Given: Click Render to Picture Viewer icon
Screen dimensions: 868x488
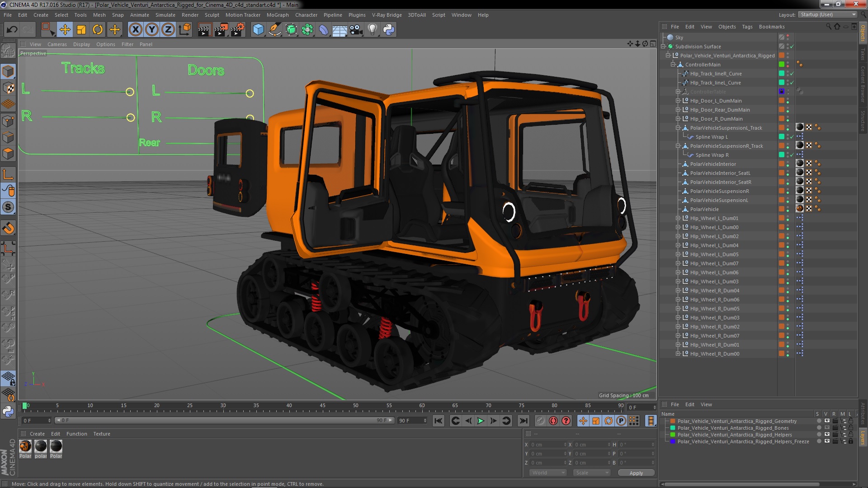Looking at the screenshot, I should pyautogui.click(x=221, y=30).
